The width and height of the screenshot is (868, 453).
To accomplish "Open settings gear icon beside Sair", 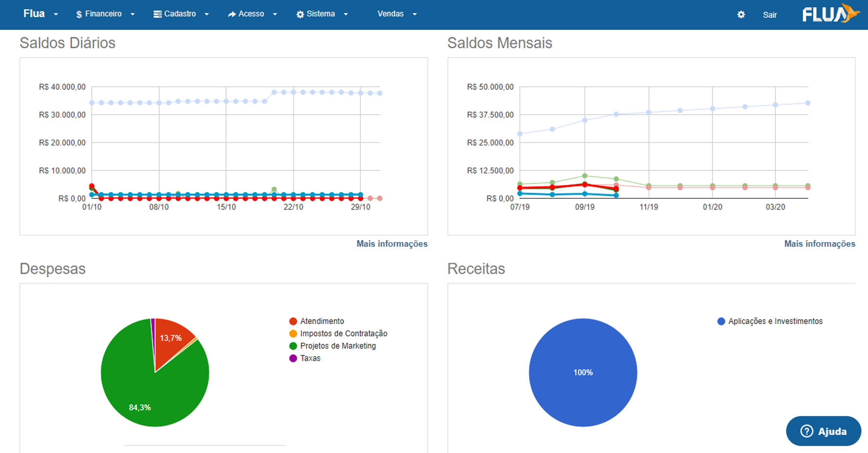I will (741, 15).
